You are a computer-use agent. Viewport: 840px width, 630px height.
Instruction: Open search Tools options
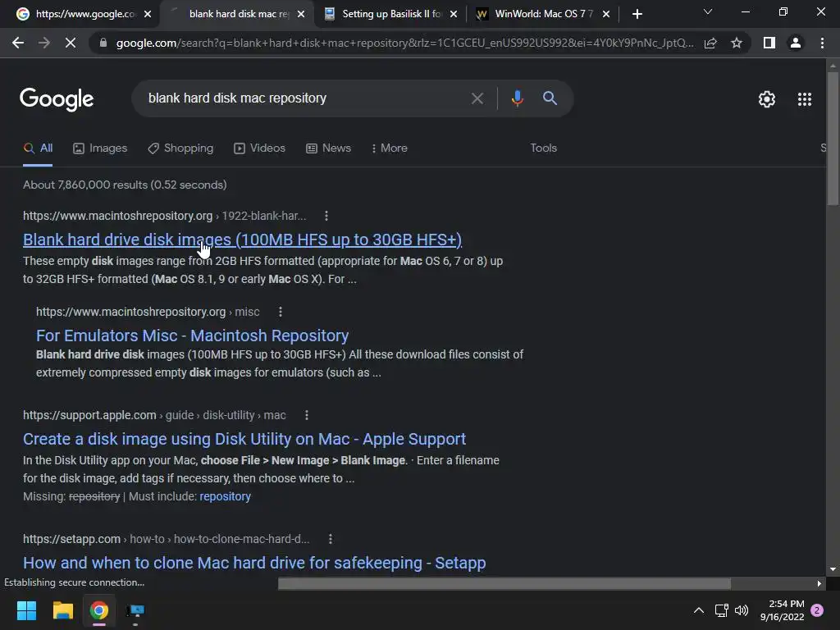coord(543,148)
